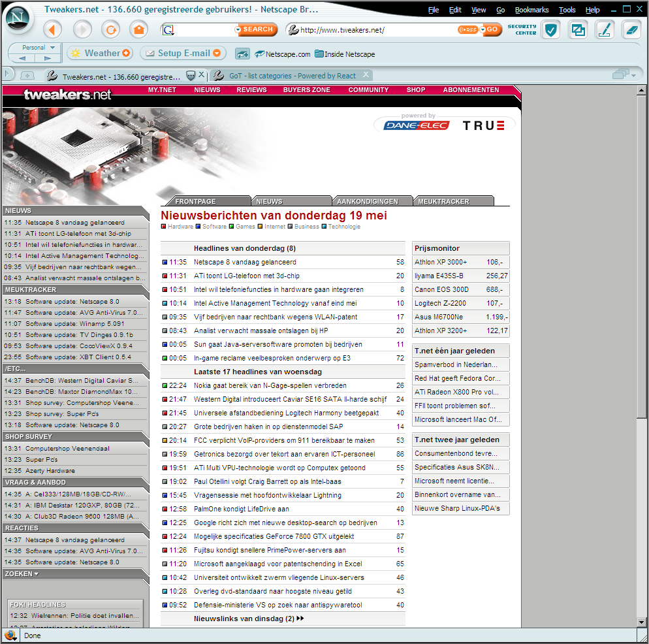
Task: Go back with the Back arrow button
Action: [x=53, y=29]
